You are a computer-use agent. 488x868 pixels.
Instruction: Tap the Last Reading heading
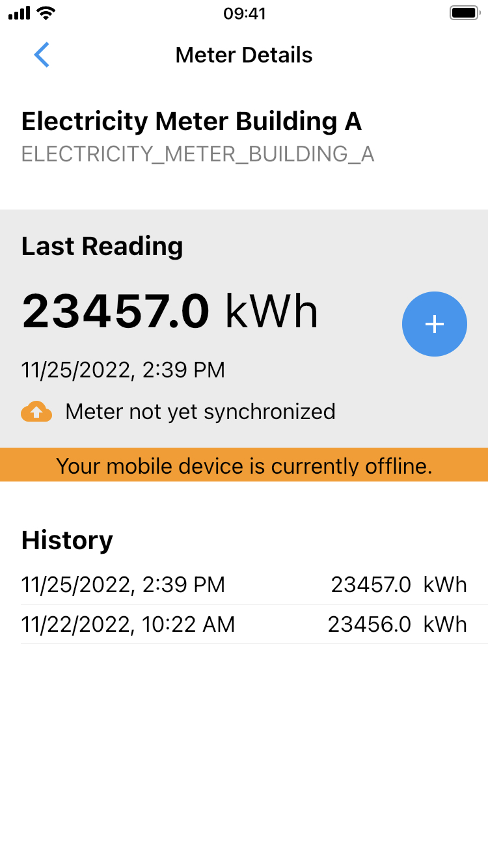pyautogui.click(x=102, y=246)
